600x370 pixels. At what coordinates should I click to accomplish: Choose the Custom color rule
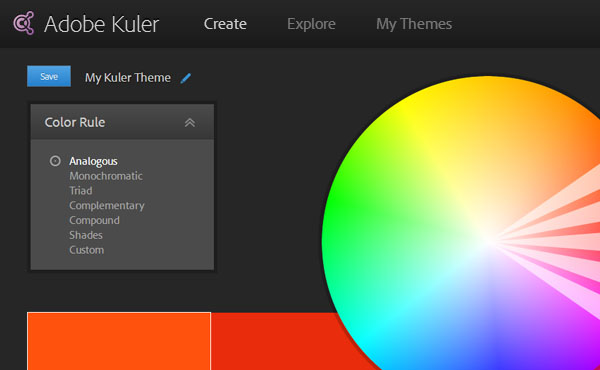coord(86,250)
